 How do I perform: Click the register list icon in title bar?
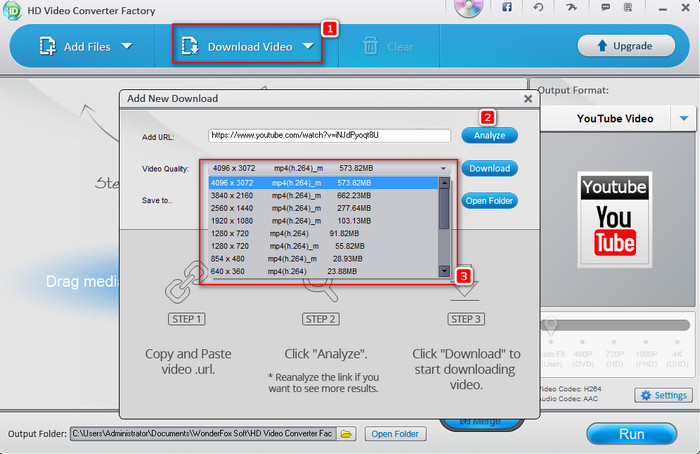[628, 7]
